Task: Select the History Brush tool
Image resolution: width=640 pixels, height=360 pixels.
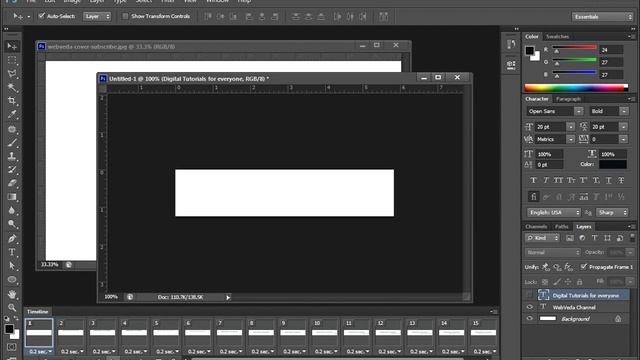Action: (x=12, y=170)
